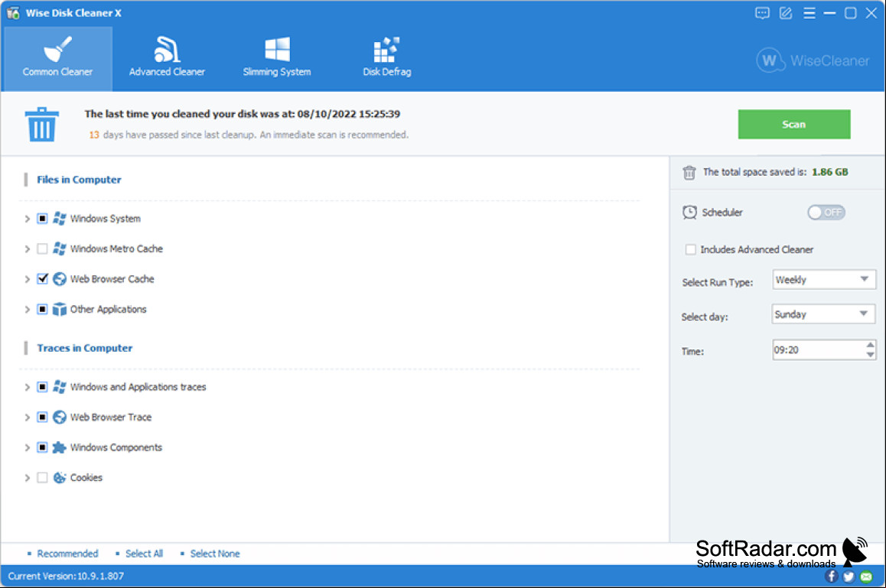Switch to the Advanced Cleaner tab
Viewport: 886px width, 588px height.
point(167,58)
